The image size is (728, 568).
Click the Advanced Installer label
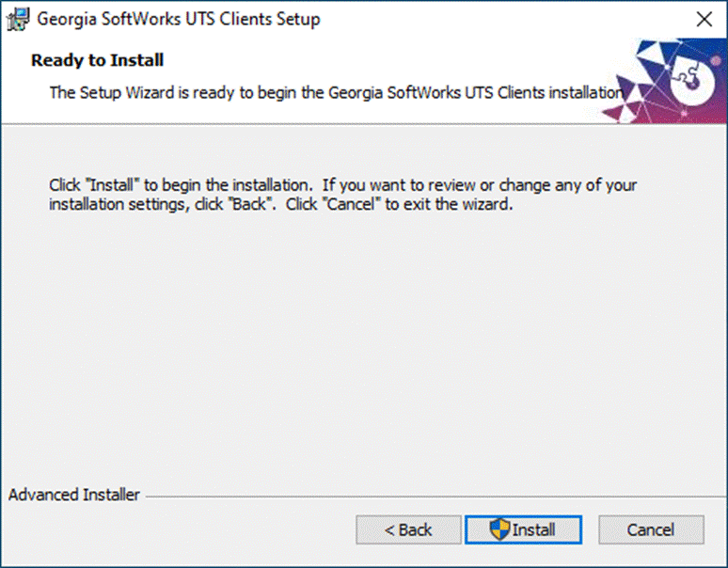click(x=73, y=495)
